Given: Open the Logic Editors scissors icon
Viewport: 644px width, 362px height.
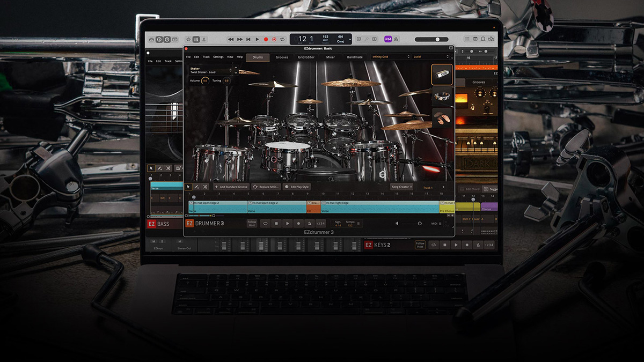Looking at the screenshot, I should click(x=204, y=39).
